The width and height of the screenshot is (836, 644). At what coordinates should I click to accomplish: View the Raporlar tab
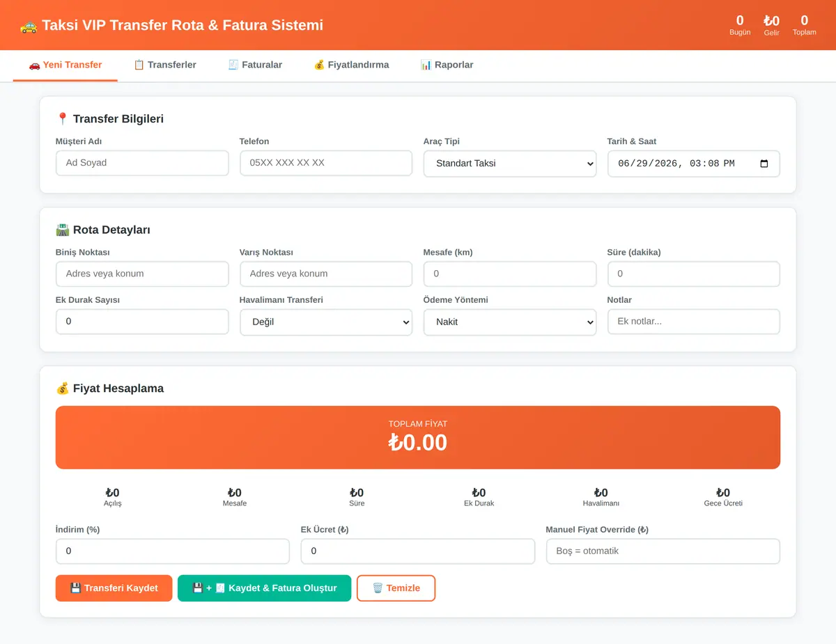pyautogui.click(x=447, y=65)
